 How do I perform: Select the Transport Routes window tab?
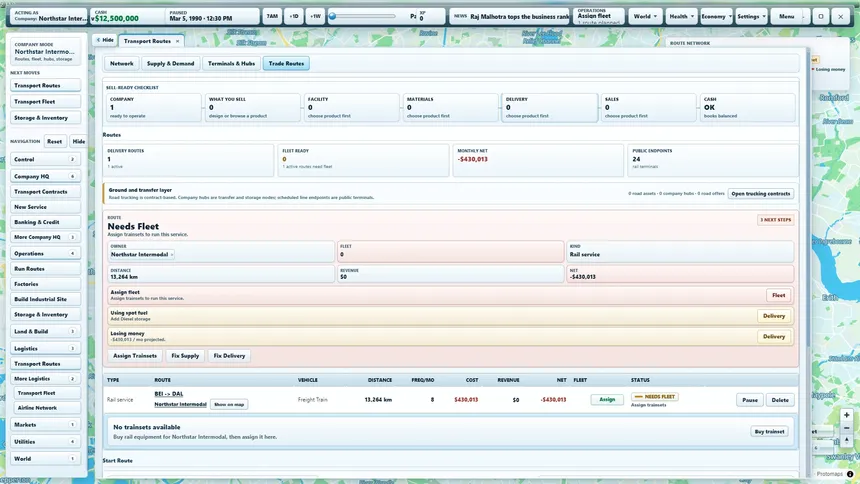[147, 41]
